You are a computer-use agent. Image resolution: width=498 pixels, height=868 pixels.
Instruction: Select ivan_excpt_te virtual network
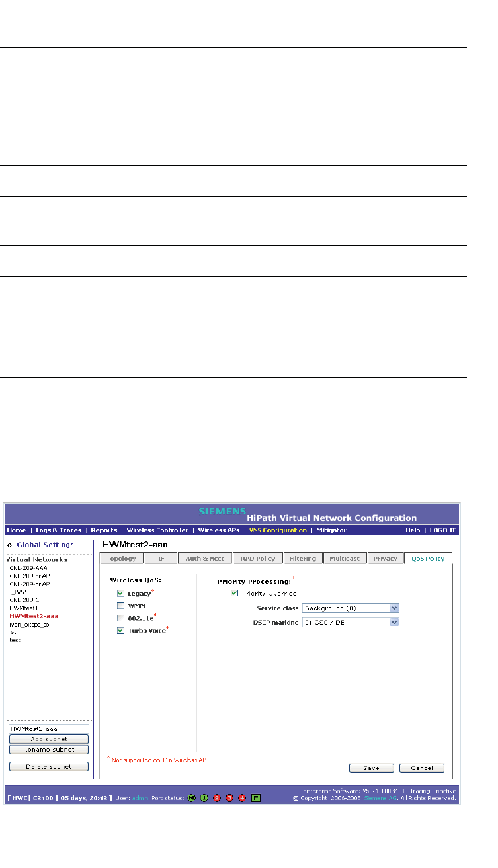(x=29, y=624)
